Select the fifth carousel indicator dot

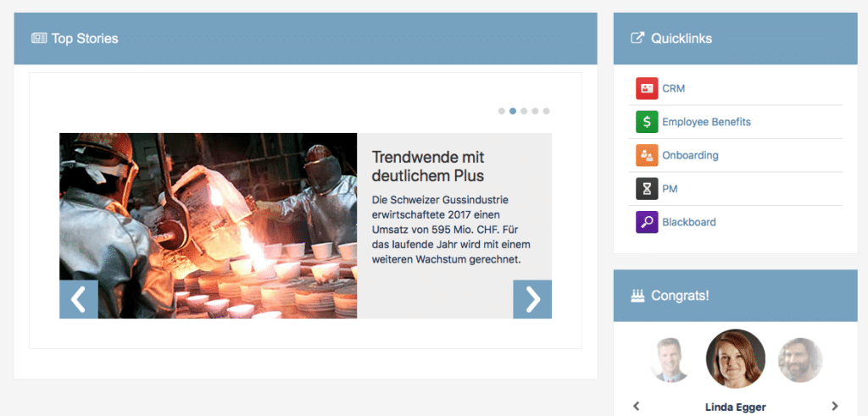(546, 111)
